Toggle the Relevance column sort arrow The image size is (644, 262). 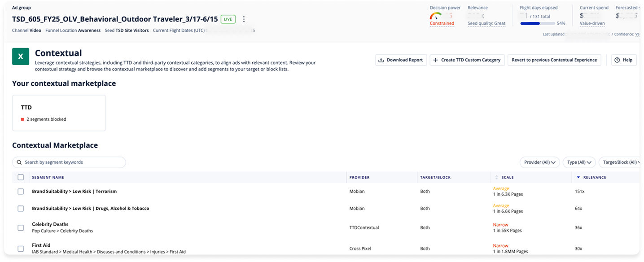click(x=578, y=177)
